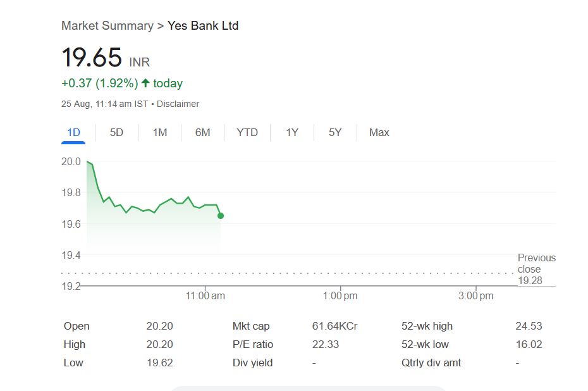Screen dimensions: 588x391
Task: Click the Mkt cap value 61.64KCr
Action: point(334,326)
